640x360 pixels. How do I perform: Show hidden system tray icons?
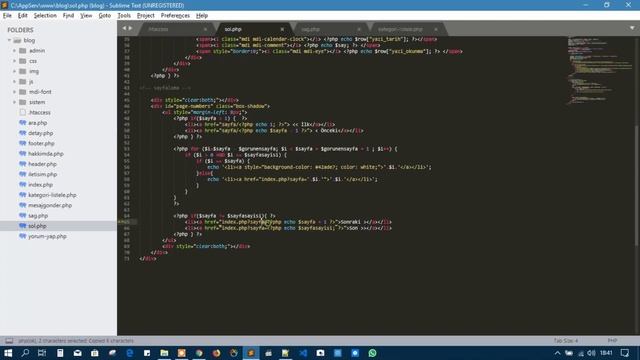558,353
